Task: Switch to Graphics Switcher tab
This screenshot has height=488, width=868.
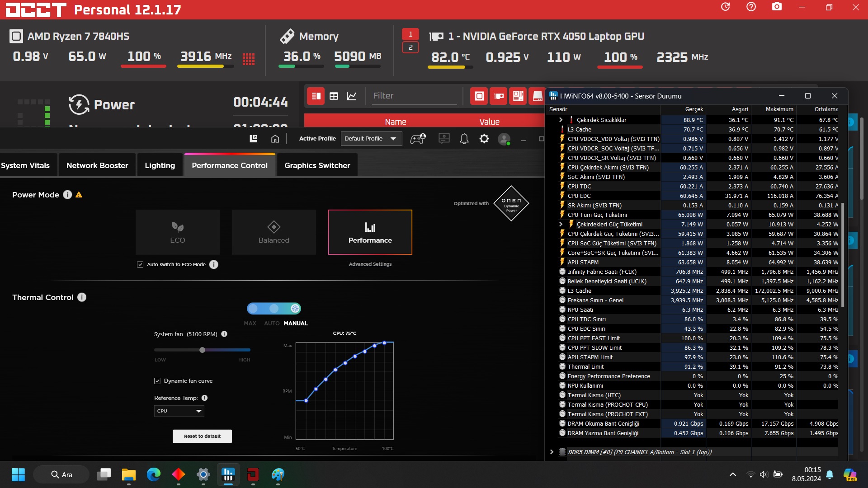Action: pos(317,165)
